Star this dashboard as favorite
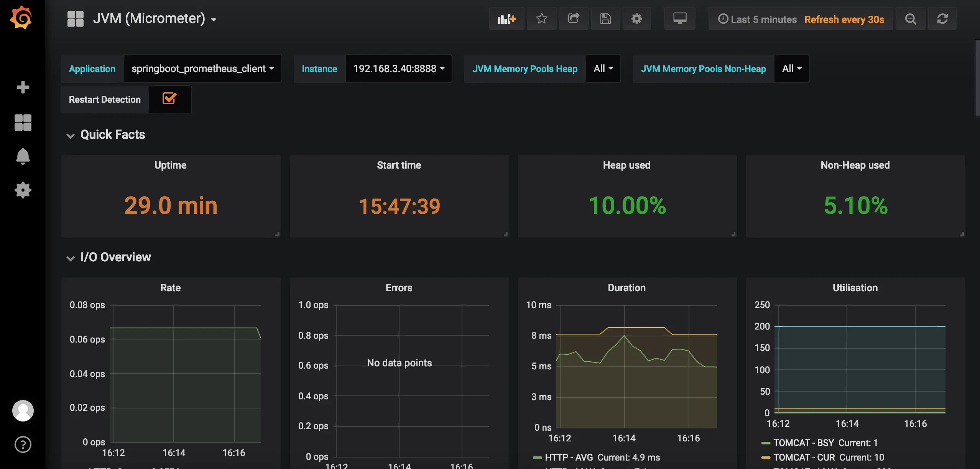Screen dimensions: 980x469 (x=541, y=18)
